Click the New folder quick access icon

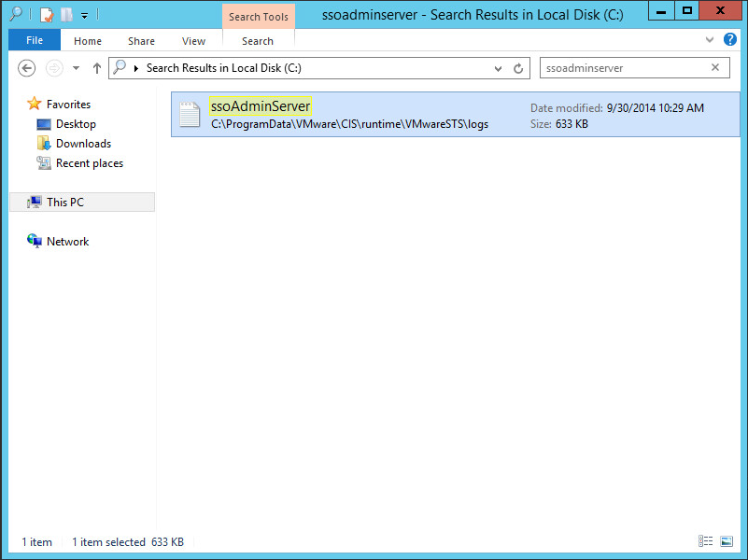pos(66,15)
